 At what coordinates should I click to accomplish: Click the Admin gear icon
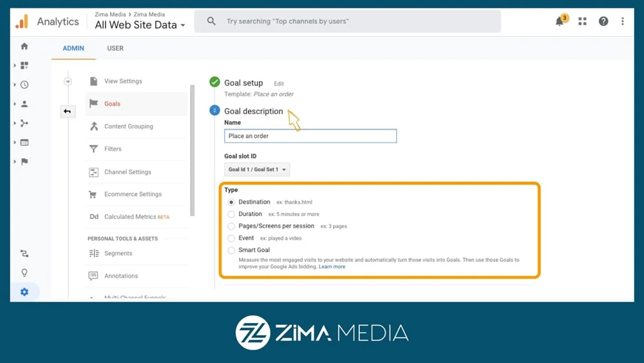[x=24, y=292]
